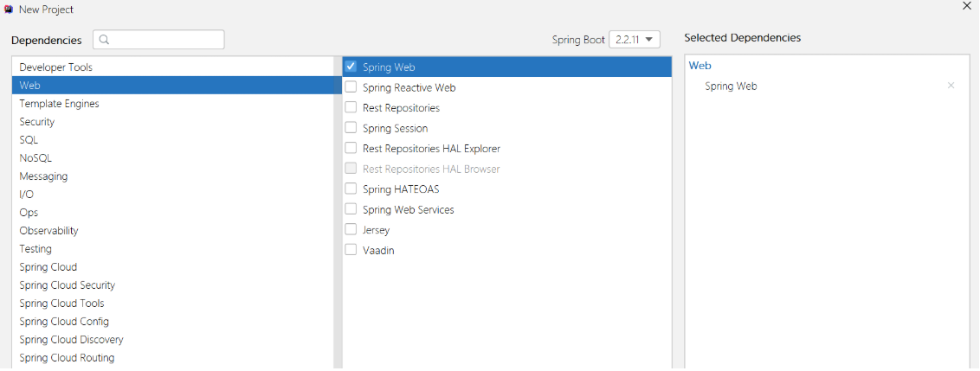Screen dimensions: 980x371
Task: Select the Spring Cloud Discovery category
Action: tap(173, 339)
